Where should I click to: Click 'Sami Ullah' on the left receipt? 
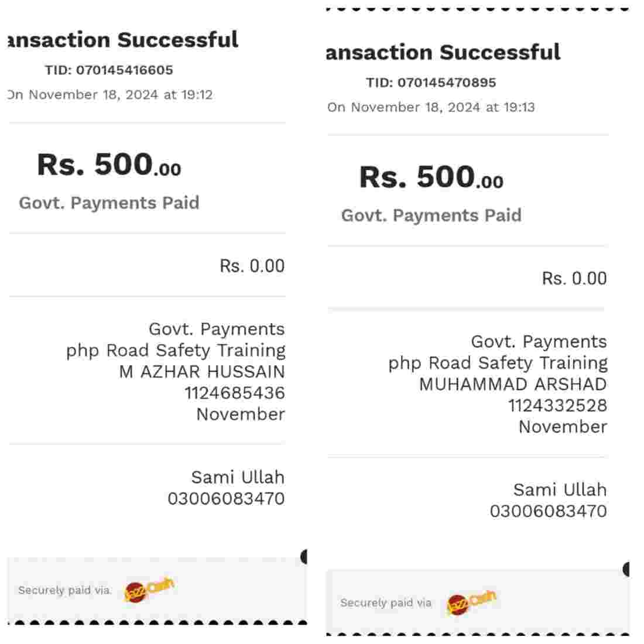point(238,478)
